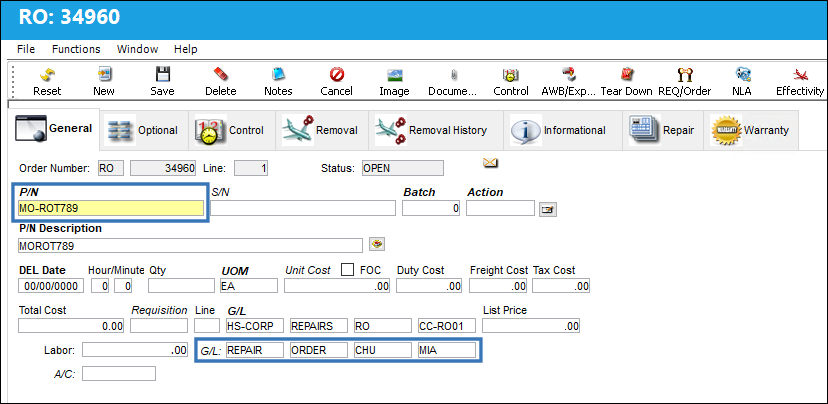Save the repair order
The width and height of the screenshot is (828, 404).
tap(162, 74)
